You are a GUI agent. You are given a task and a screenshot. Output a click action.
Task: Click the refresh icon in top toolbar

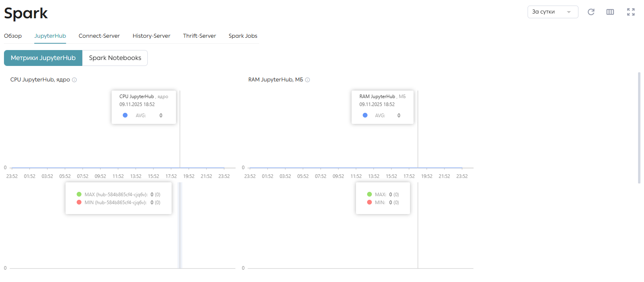point(591,12)
